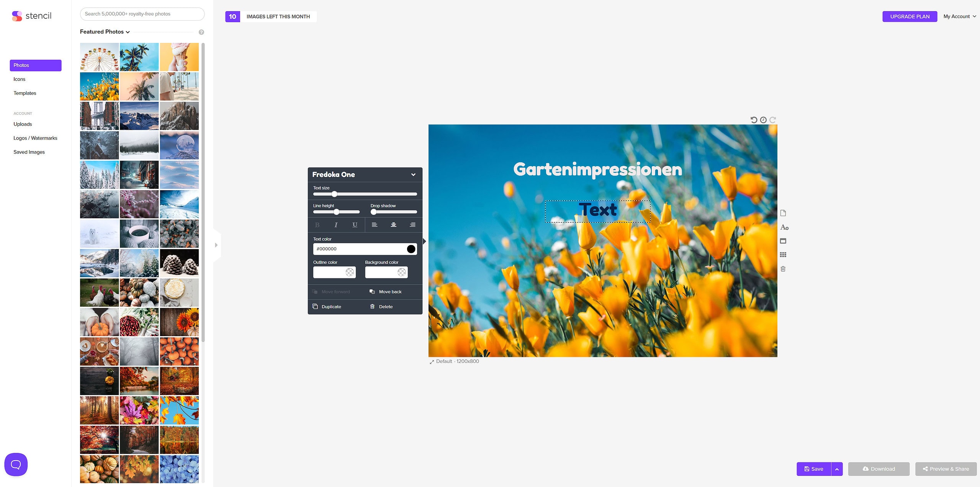The image size is (980, 487).
Task: Open the chat support bubble
Action: click(x=16, y=464)
